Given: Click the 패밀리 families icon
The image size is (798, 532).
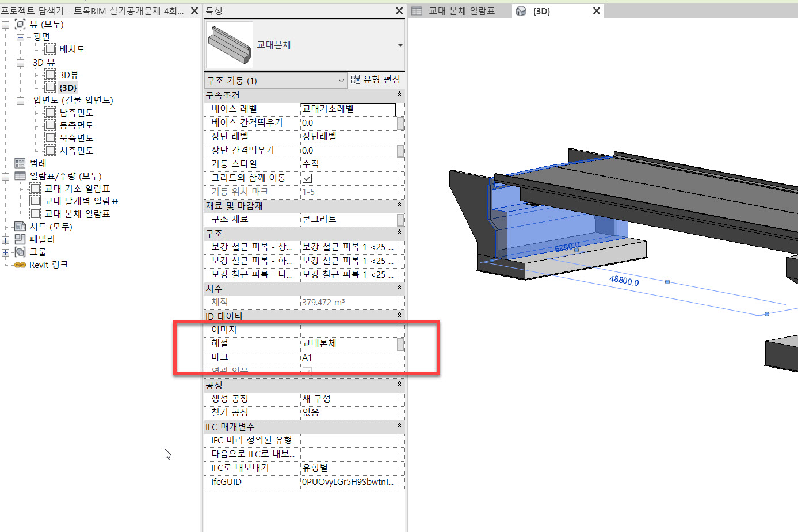Looking at the screenshot, I should tap(20, 239).
